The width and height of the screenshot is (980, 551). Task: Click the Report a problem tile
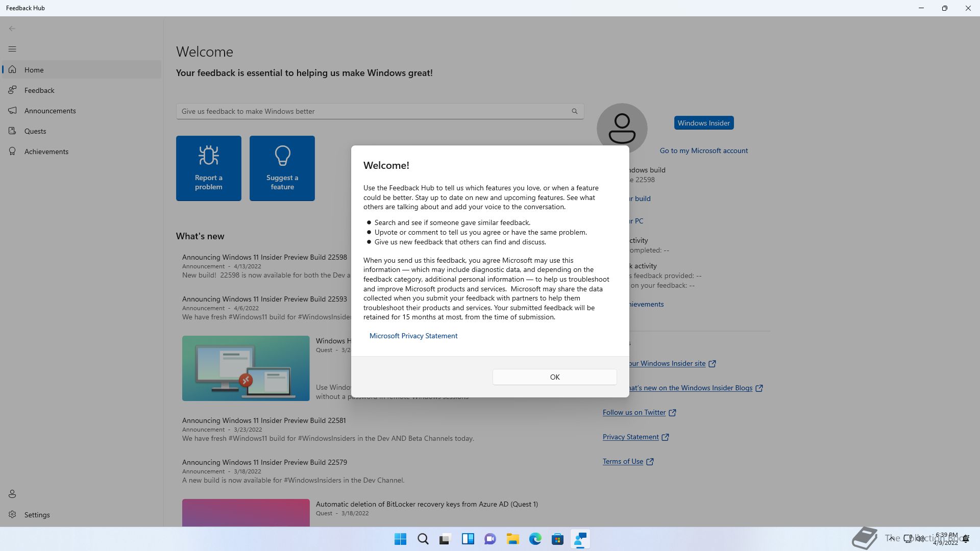(209, 168)
